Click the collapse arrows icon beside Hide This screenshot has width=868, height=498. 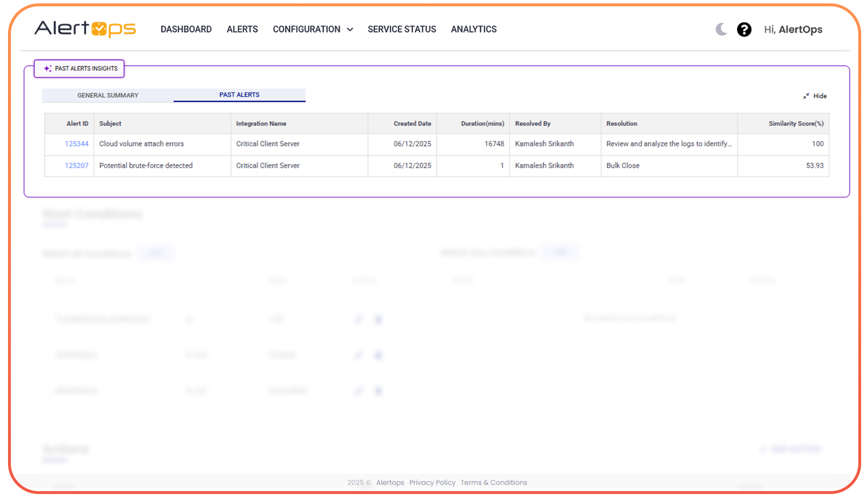(806, 96)
